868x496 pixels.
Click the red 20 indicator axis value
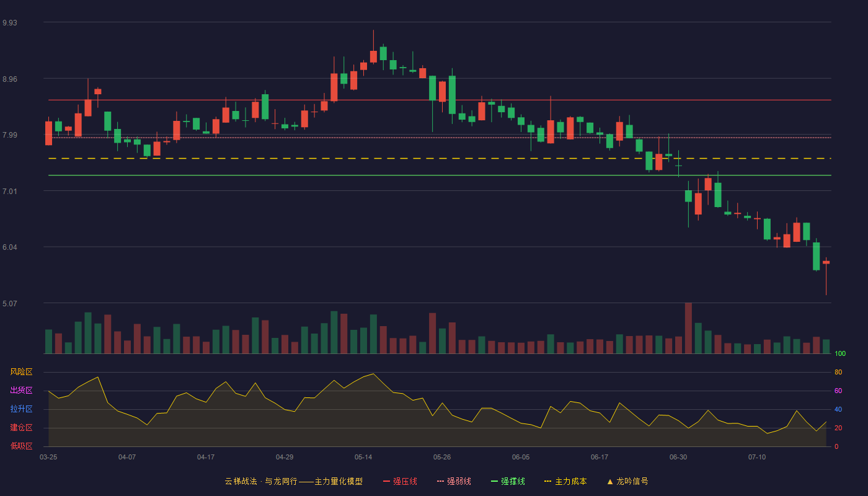838,428
